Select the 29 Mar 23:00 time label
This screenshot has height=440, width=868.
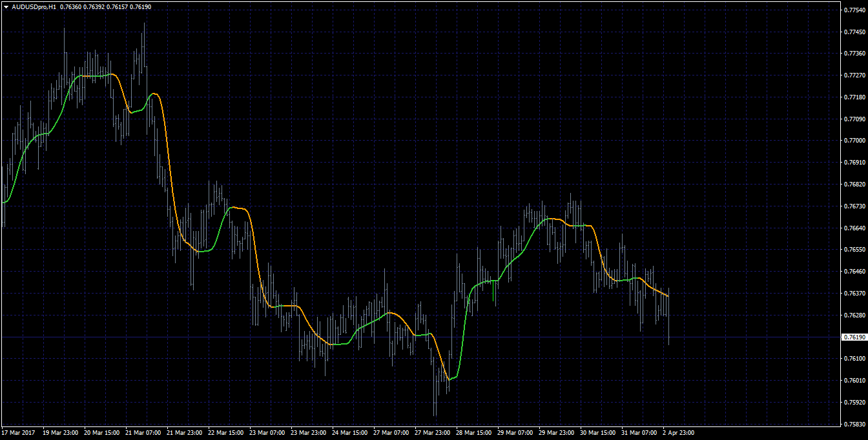556,432
